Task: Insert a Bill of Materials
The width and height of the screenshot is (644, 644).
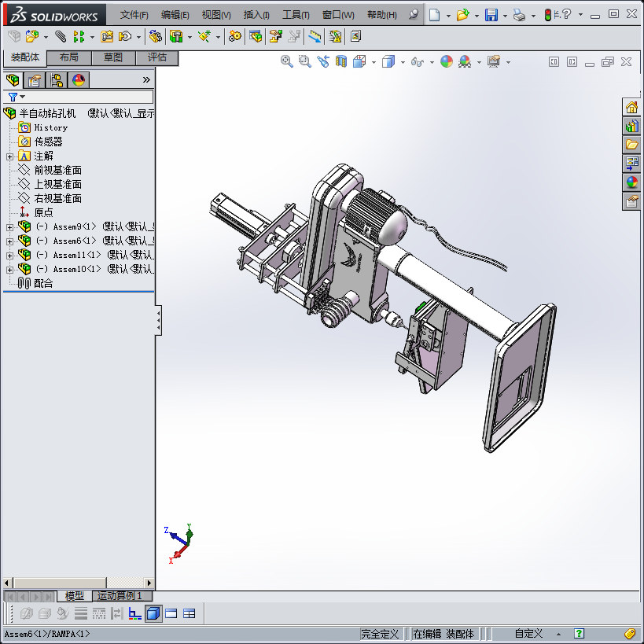Action: [256, 36]
